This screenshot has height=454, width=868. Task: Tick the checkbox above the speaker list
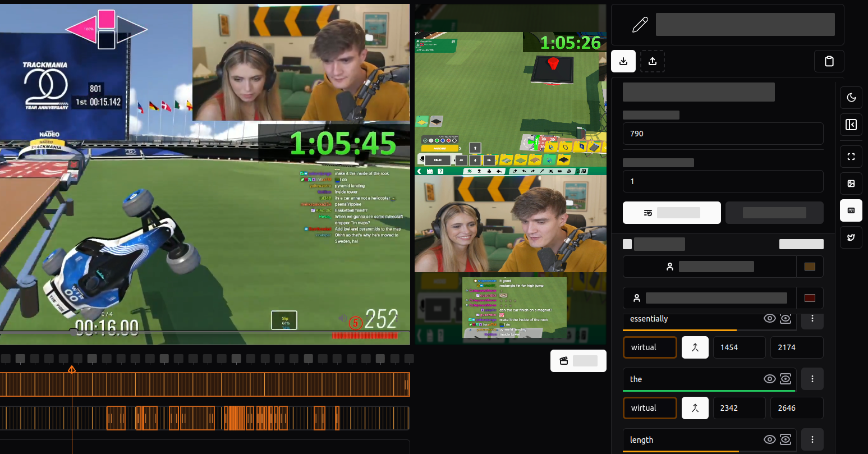627,244
